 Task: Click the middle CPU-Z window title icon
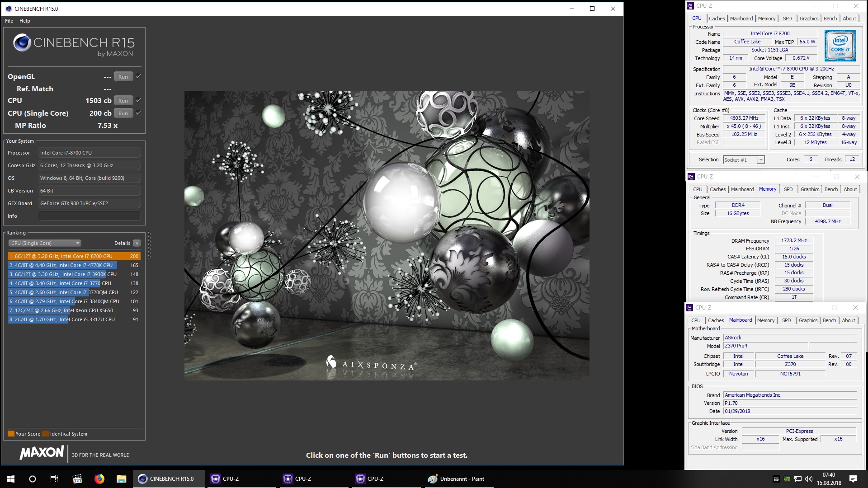(x=691, y=177)
